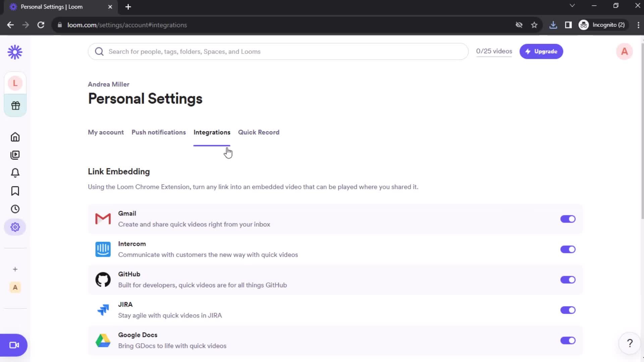Bookmark this page with the star icon
The height and width of the screenshot is (362, 644).
pyautogui.click(x=534, y=25)
